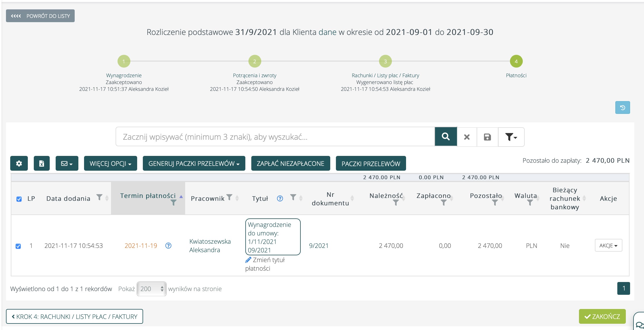Click the Zapłać niezapłacone button
644x330 pixels.
(x=290, y=164)
